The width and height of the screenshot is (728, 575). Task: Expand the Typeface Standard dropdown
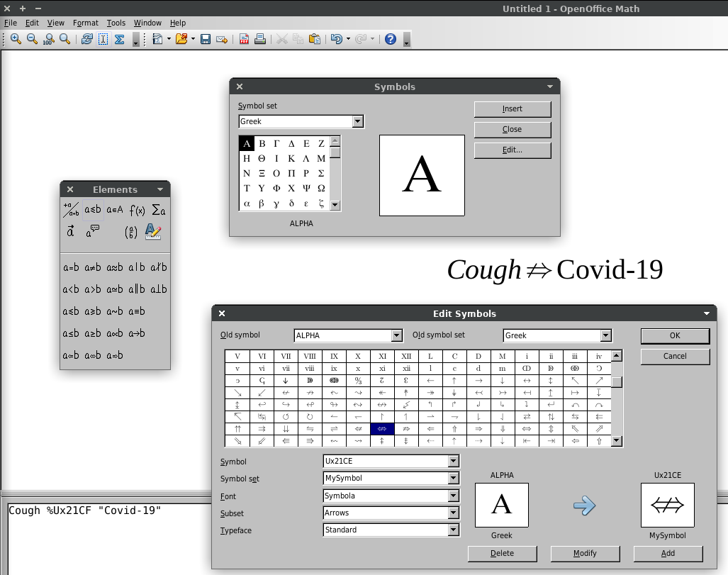click(454, 530)
